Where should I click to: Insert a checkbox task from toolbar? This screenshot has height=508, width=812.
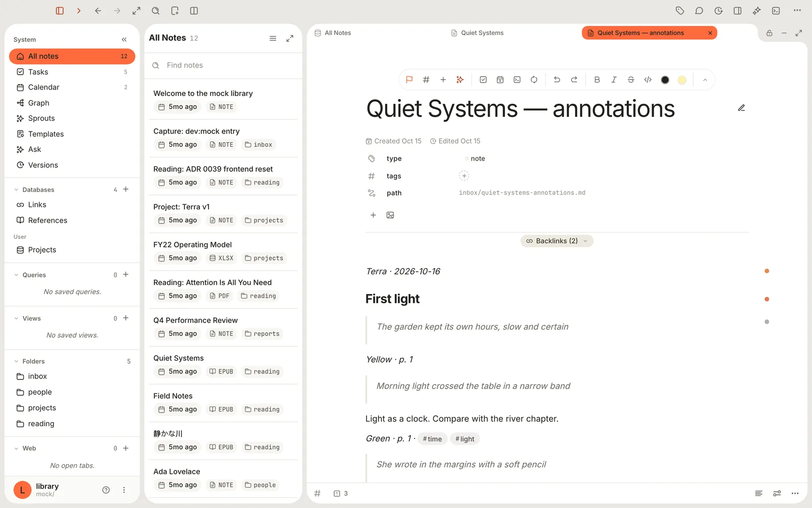point(483,80)
